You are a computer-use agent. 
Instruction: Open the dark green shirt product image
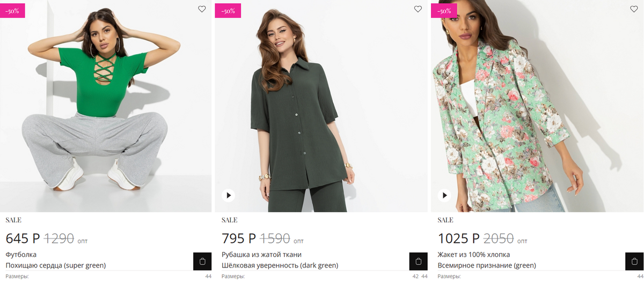pos(321,107)
